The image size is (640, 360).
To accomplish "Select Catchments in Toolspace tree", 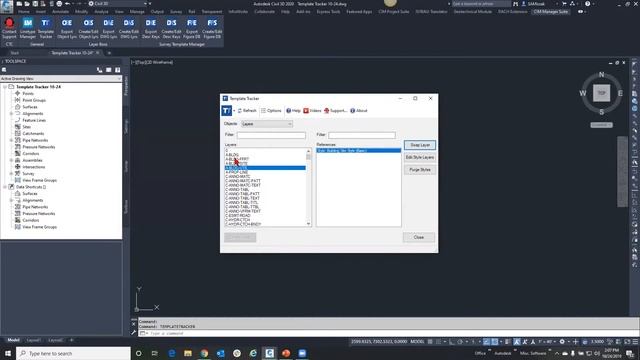I will tap(33, 133).
